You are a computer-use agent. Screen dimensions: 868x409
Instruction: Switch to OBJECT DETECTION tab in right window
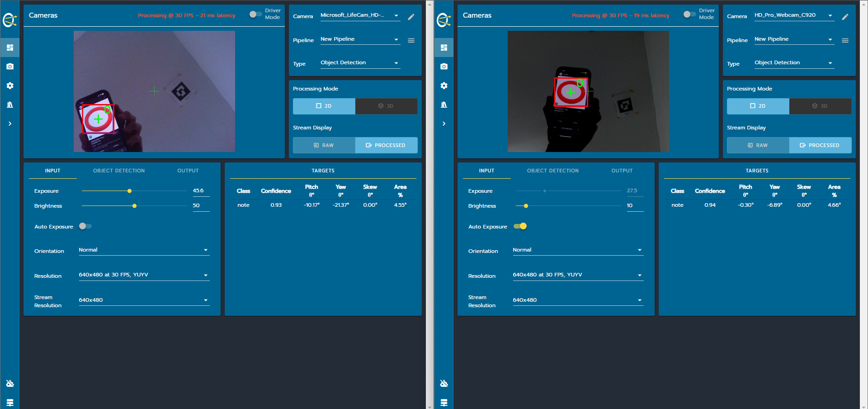(x=553, y=171)
